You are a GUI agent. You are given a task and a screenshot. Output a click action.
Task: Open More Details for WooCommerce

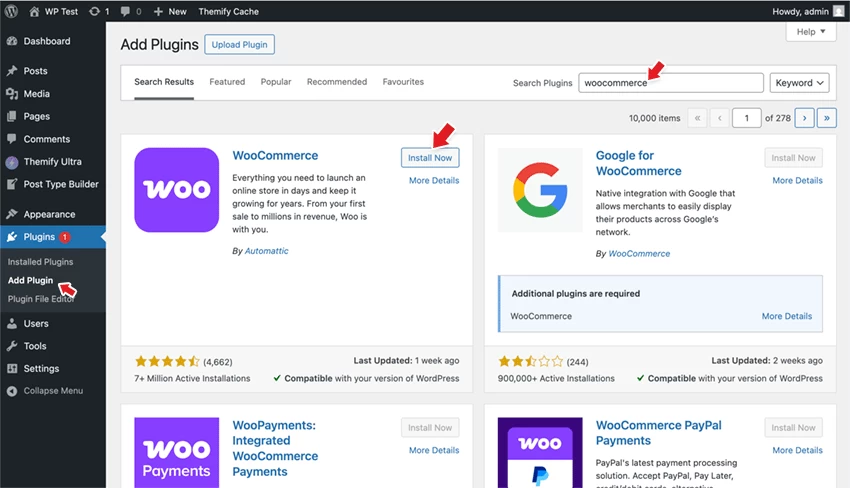tap(434, 181)
